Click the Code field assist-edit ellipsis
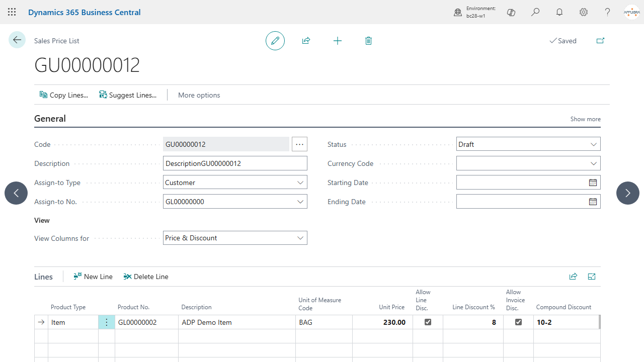Image resolution: width=644 pixels, height=362 pixels. pos(299,144)
